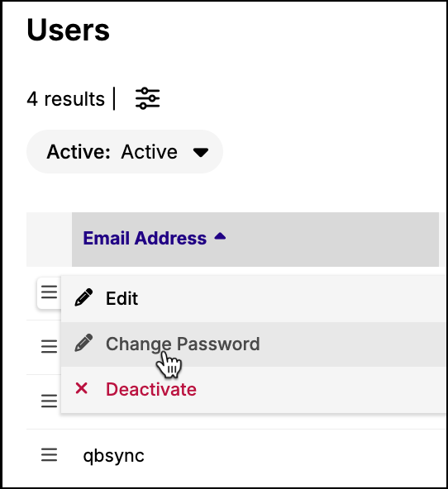Click the red X icon beside Deactivate
448x489 pixels.
82,388
